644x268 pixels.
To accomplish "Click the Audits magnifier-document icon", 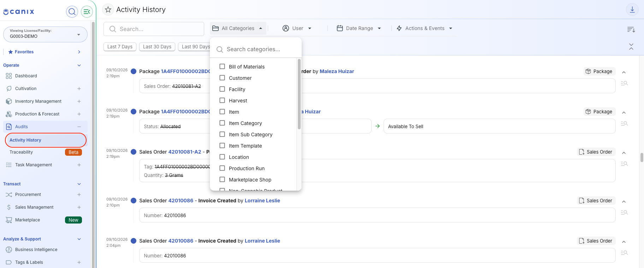I will [9, 127].
